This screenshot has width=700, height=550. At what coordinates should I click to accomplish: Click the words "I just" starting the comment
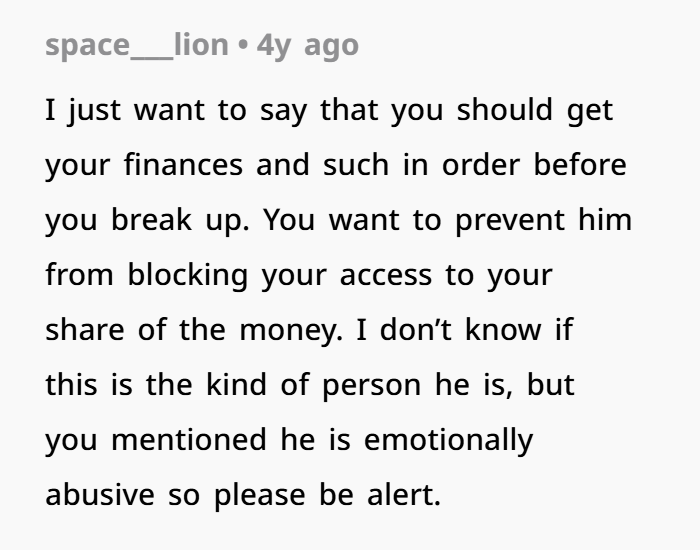tap(82, 110)
